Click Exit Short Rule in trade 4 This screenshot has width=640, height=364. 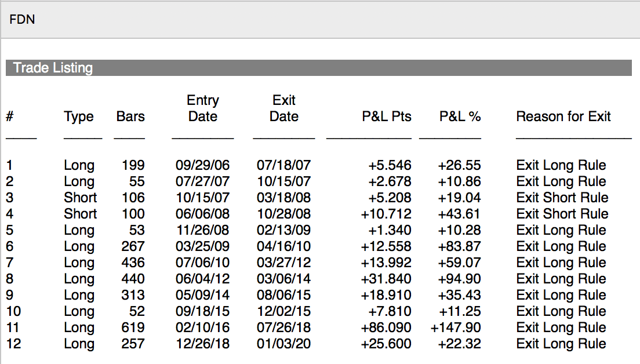pyautogui.click(x=562, y=214)
